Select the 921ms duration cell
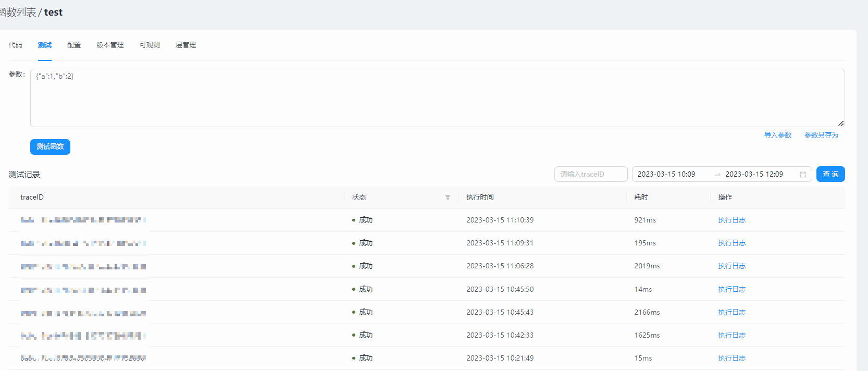 point(645,220)
